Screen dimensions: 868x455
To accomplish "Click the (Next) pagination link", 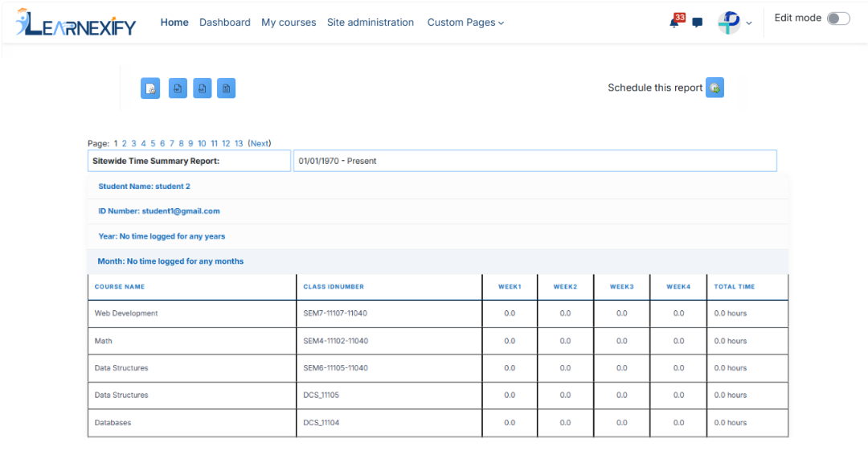I will [260, 143].
